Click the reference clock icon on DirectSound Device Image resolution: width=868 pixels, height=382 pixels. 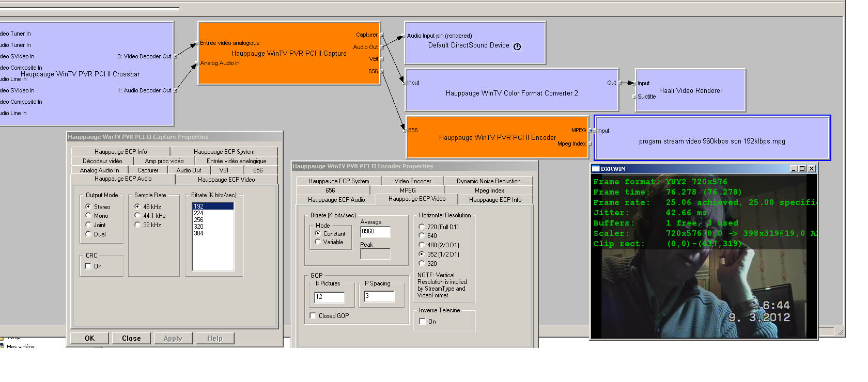pyautogui.click(x=517, y=46)
